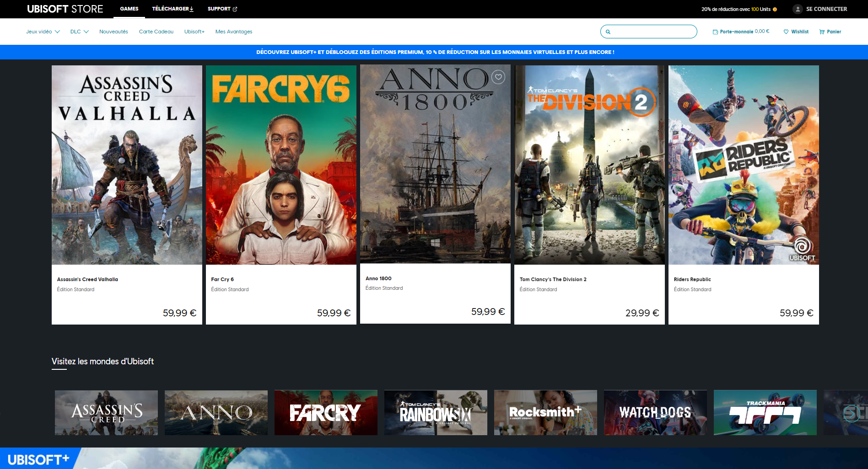Screen dimensions: 868x469
Task: Click the yellow Units coin icon
Action: [775, 9]
